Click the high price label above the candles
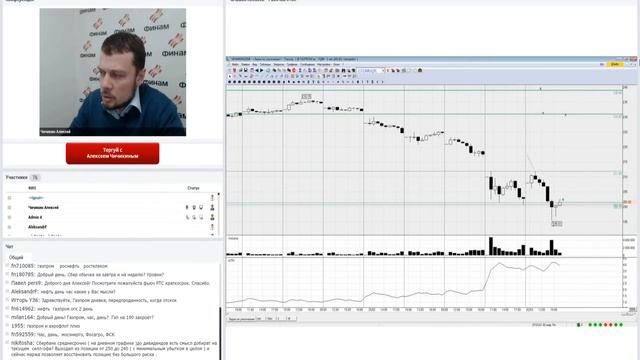This screenshot has width=640, height=360. pos(307,96)
